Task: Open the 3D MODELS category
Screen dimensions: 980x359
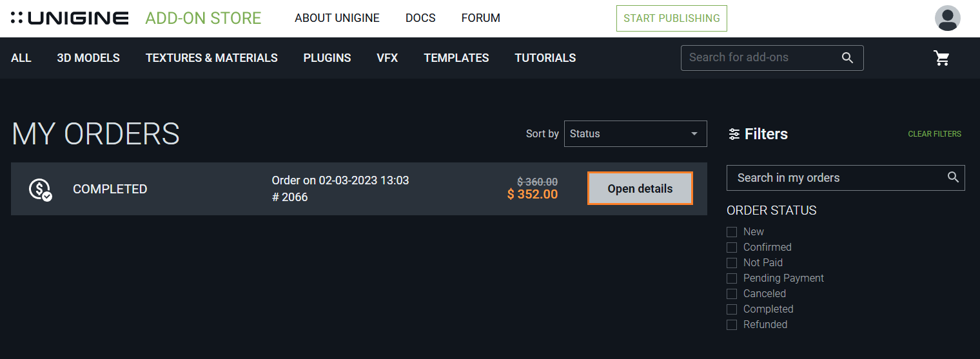Action: [88, 58]
